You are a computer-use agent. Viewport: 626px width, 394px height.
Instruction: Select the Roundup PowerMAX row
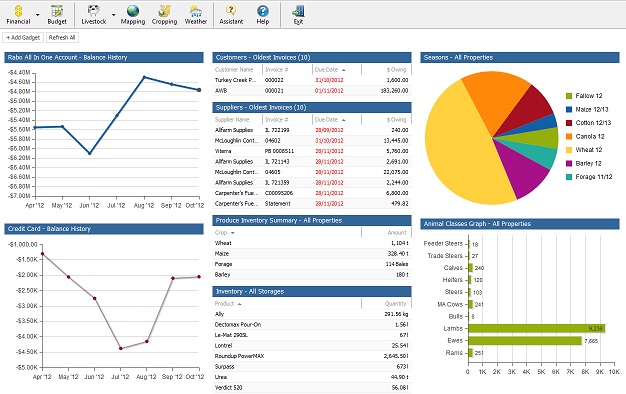tap(312, 356)
